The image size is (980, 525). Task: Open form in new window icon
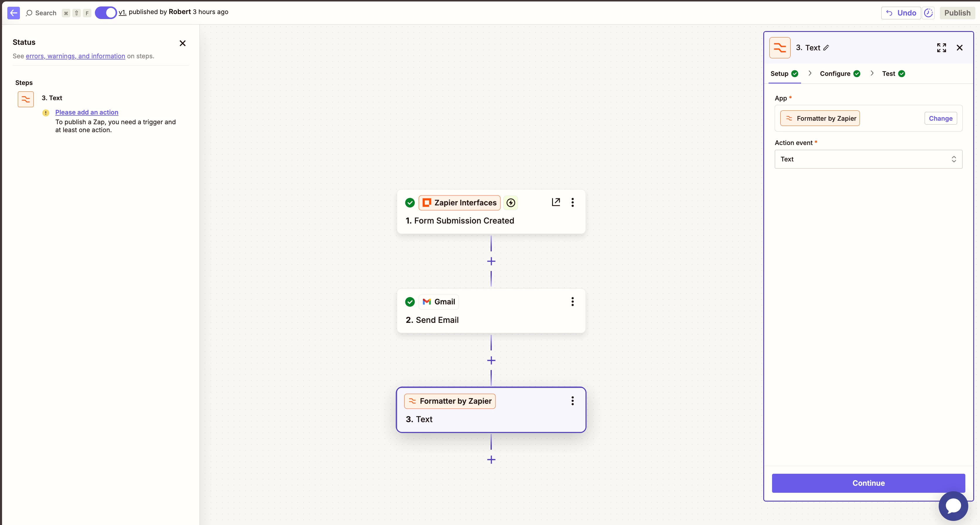[556, 202]
